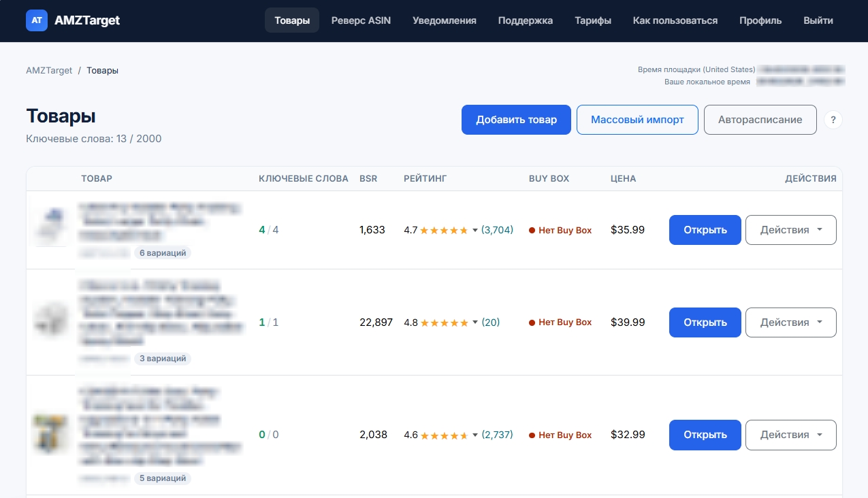868x498 pixels.
Task: Open the question mark help icon
Action: point(833,120)
